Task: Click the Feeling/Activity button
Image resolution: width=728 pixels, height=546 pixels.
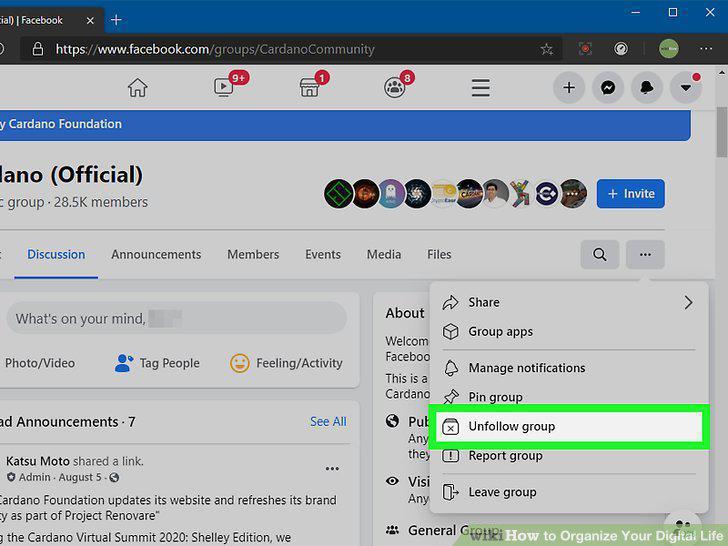Action: click(x=286, y=363)
